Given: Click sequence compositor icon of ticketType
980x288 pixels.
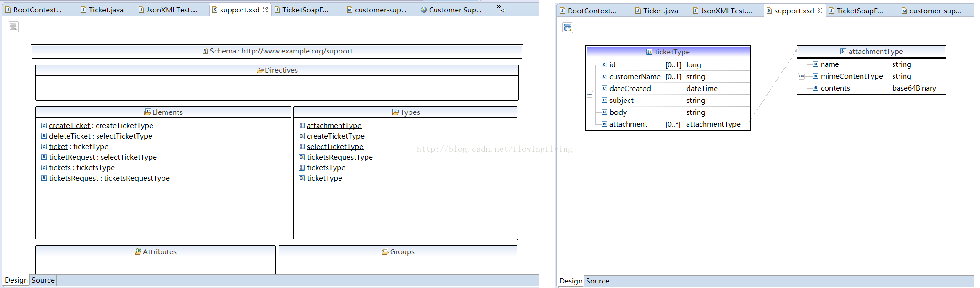Looking at the screenshot, I should point(590,95).
